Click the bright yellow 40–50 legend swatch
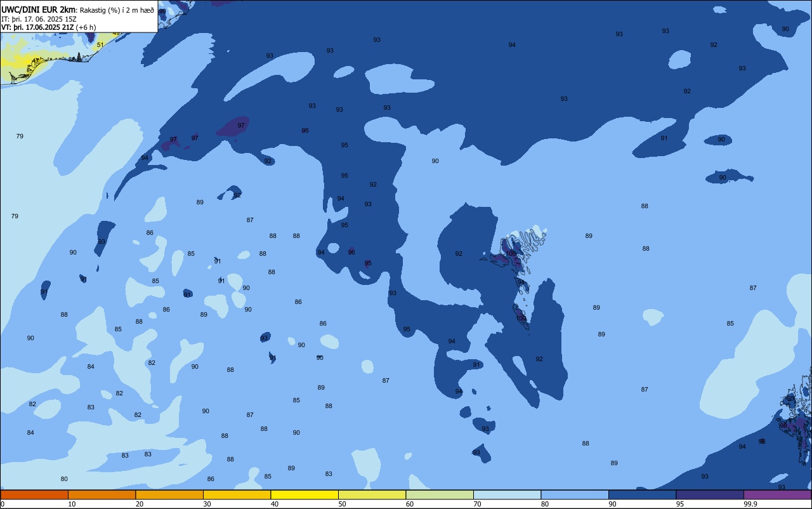This screenshot has height=509, width=812. tap(304, 494)
